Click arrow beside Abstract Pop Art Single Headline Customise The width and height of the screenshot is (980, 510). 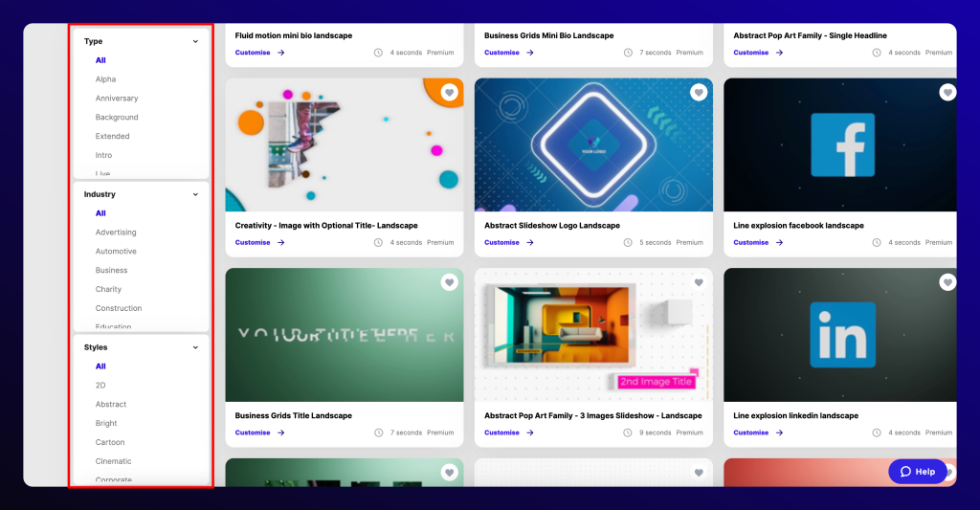coord(779,53)
